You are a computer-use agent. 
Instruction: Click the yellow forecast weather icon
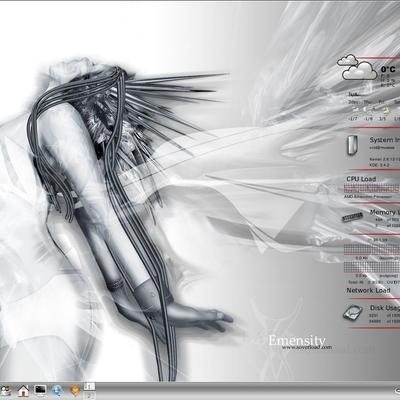click(386, 109)
